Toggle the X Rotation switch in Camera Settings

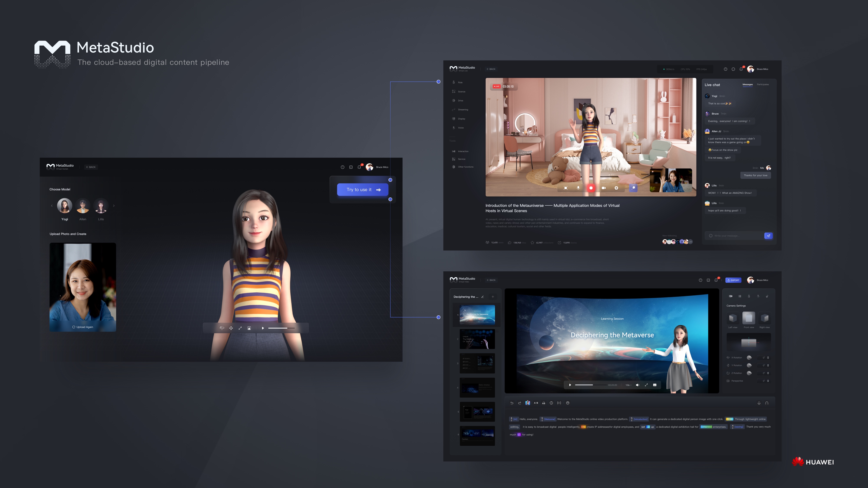pos(749,358)
